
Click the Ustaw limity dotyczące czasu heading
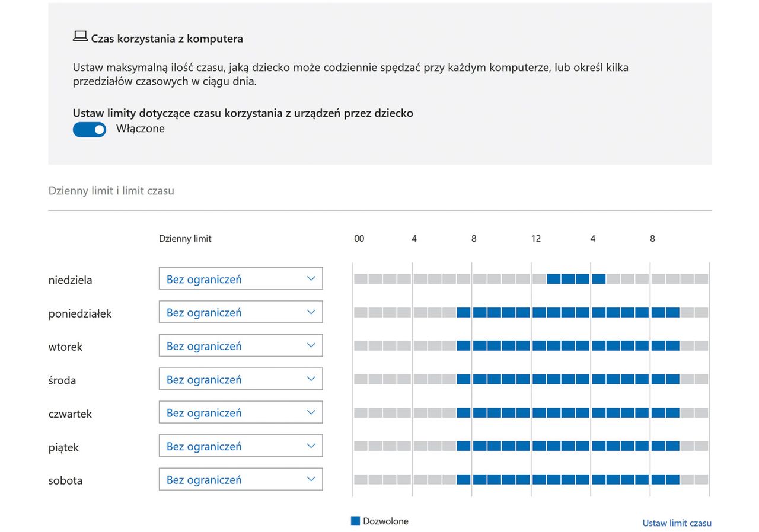pyautogui.click(x=243, y=113)
